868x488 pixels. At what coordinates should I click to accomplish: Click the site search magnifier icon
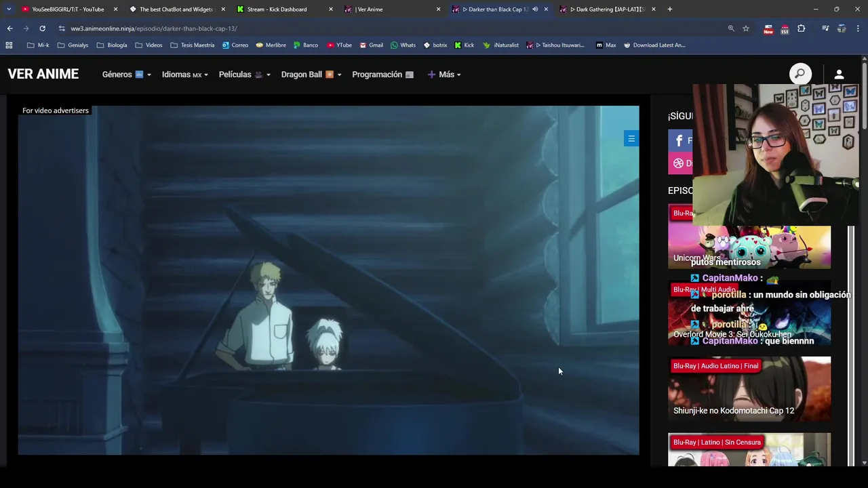pyautogui.click(x=800, y=74)
